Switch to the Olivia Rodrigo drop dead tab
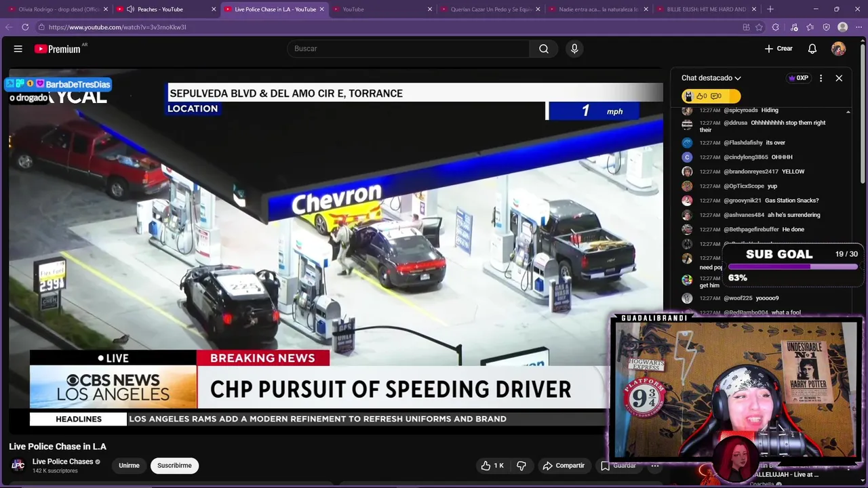The image size is (868, 488). tap(60, 9)
